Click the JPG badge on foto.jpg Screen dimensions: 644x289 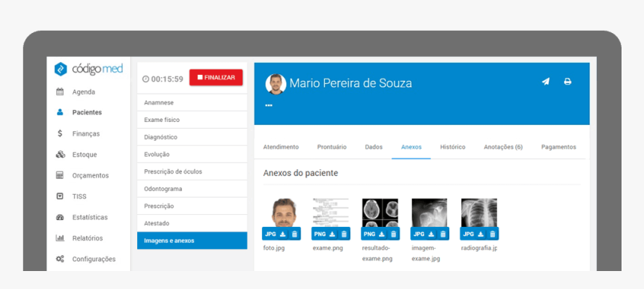pos(270,234)
